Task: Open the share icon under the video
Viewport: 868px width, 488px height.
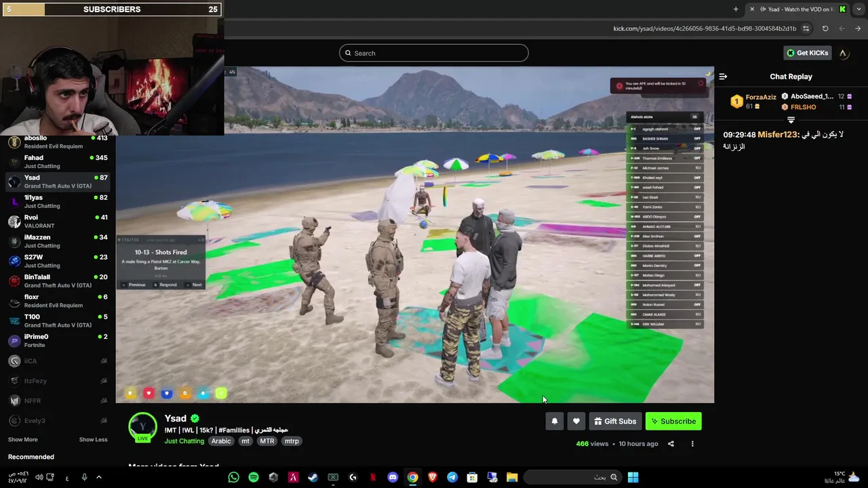Action: pyautogui.click(x=671, y=444)
